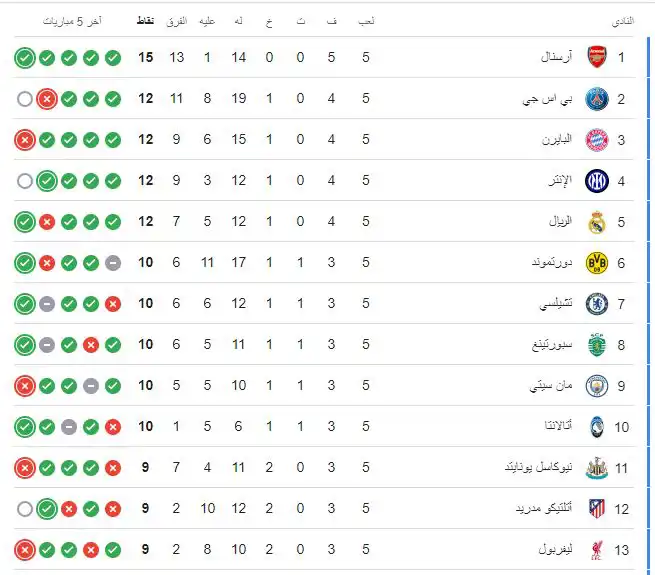Click the Real Madrid club crest
This screenshot has height=575, width=655.
[597, 222]
